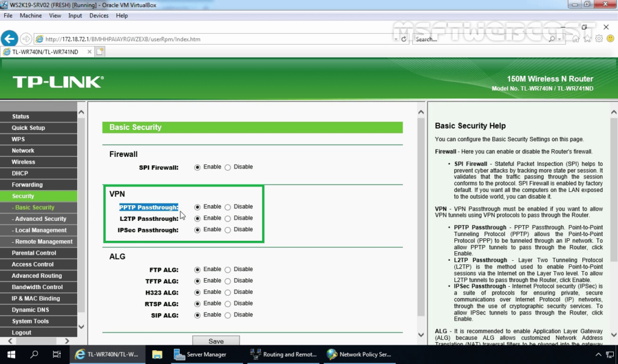
Task: Open browser settings gear icon
Action: [x=599, y=39]
